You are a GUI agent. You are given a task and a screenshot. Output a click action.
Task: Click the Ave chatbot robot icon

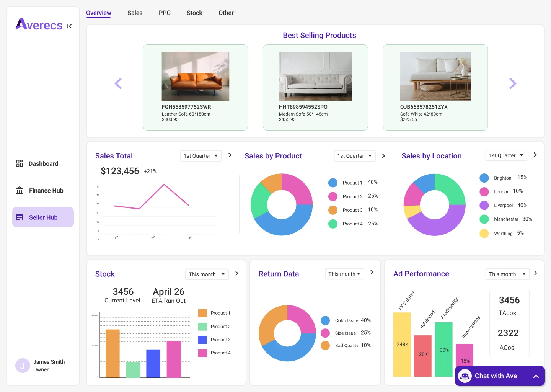tap(465, 376)
